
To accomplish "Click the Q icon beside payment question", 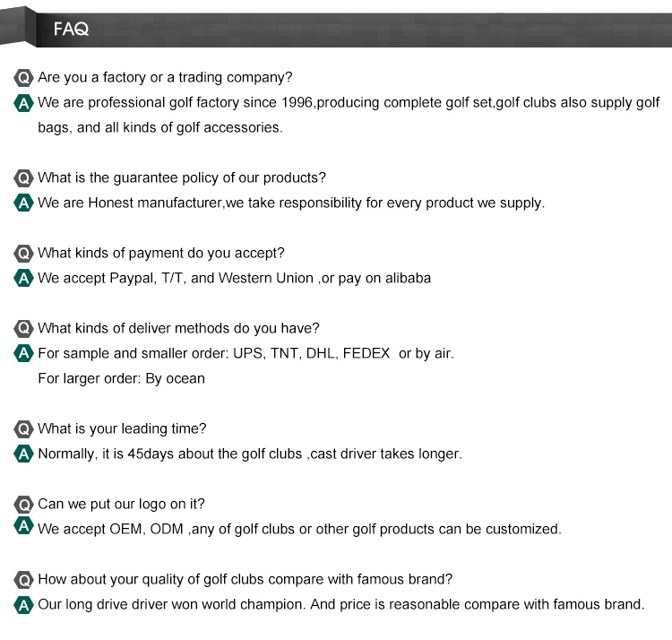I will pos(24,254).
